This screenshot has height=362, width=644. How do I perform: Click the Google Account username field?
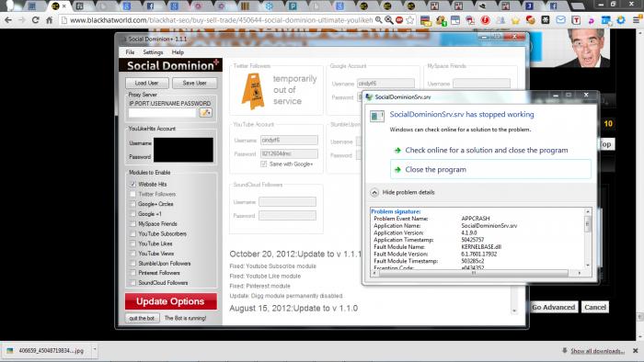(385, 84)
